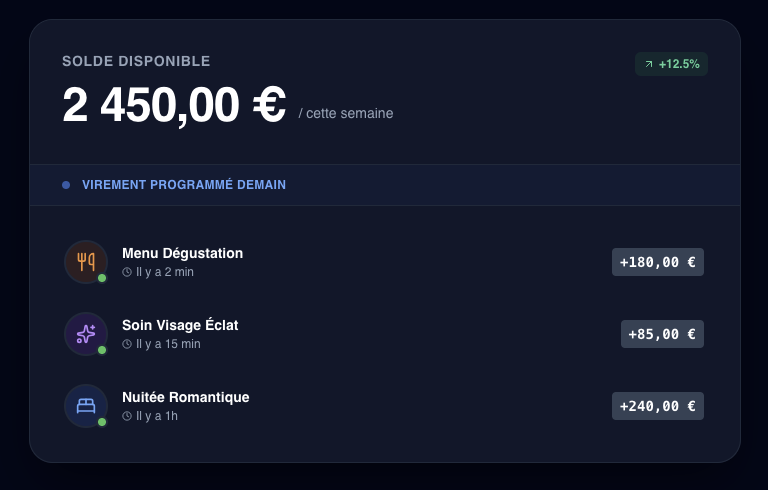The height and width of the screenshot is (490, 768).
Task: Open the +12.5% growth badge
Action: pos(672,64)
